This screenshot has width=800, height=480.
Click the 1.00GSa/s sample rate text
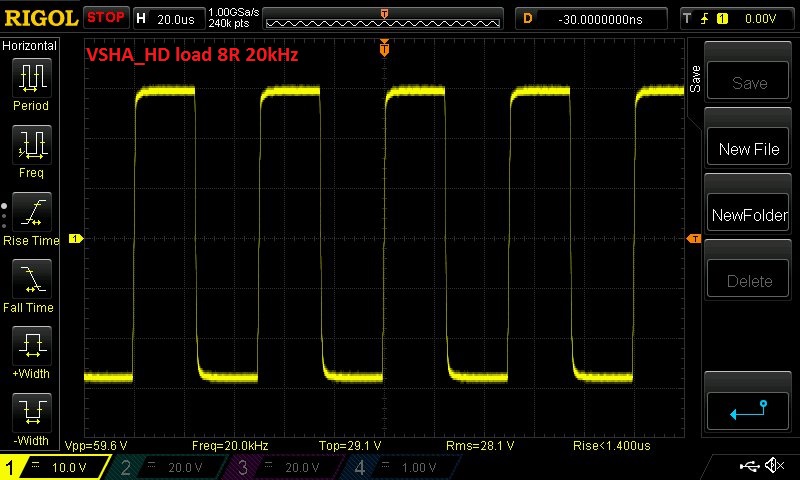point(234,12)
